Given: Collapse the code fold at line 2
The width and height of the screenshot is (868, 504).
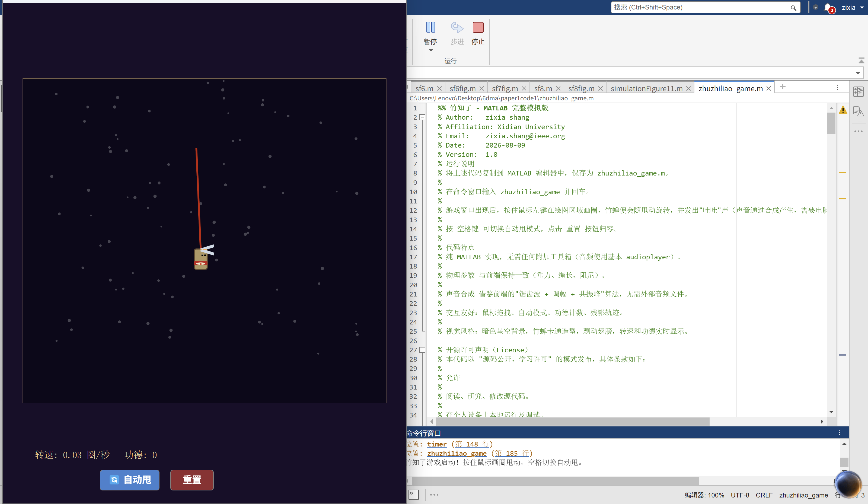Looking at the screenshot, I should coord(422,117).
